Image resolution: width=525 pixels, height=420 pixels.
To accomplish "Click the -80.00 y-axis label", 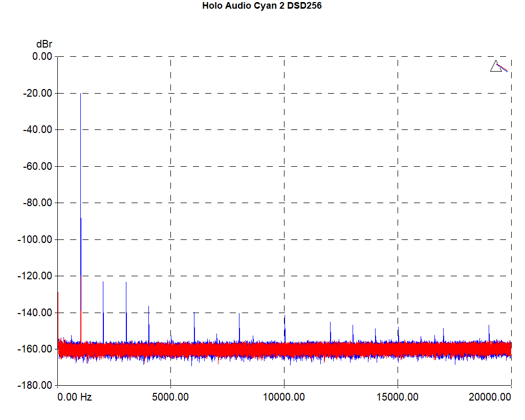I will (37, 203).
